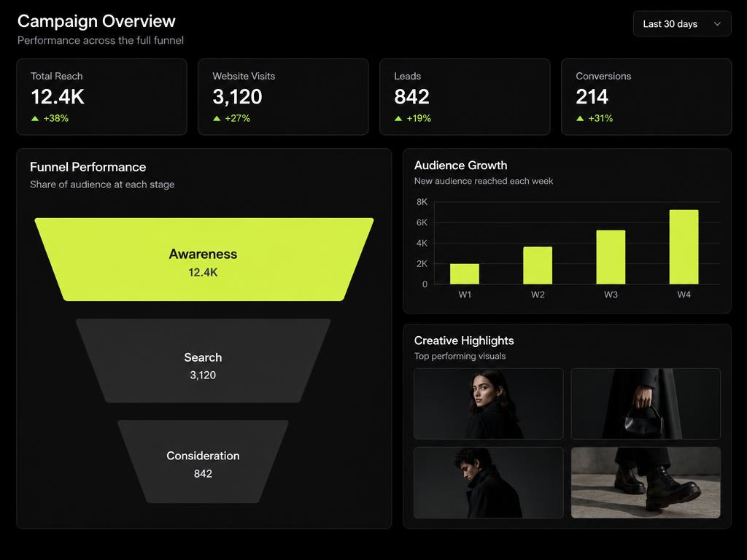The width and height of the screenshot is (747, 560).
Task: Click 'Performance across the full funnel' subtitle
Action: pyautogui.click(x=101, y=41)
